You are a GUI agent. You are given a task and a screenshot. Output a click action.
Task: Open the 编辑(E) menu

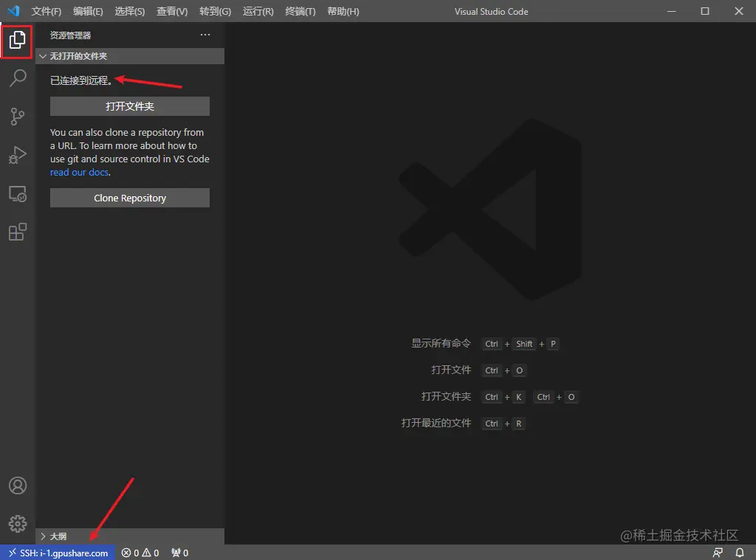(x=88, y=11)
